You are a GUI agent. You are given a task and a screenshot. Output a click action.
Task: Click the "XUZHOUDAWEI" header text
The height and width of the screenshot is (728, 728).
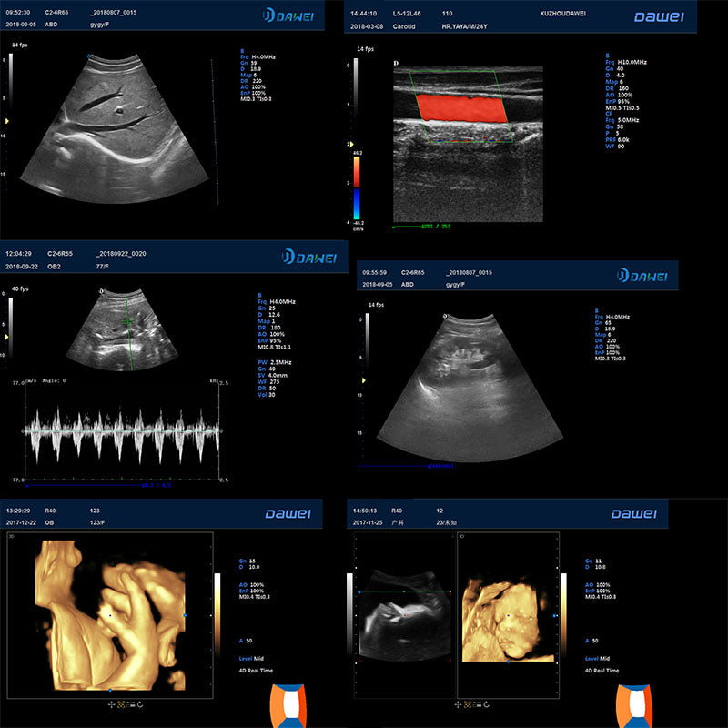[562, 14]
